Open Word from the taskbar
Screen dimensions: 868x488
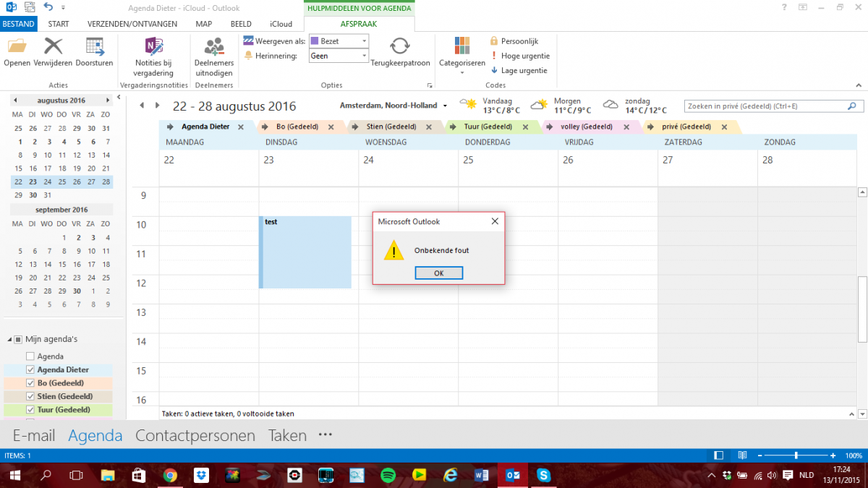point(481,475)
